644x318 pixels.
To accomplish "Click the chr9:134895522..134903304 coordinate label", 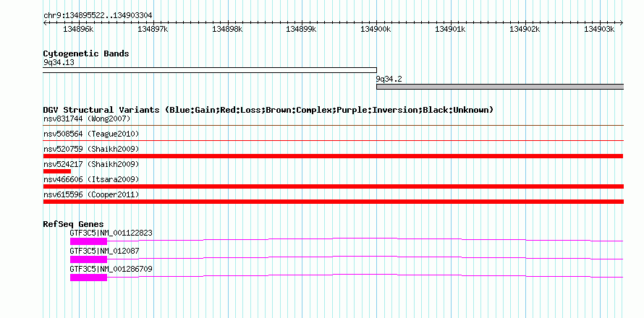I will [x=98, y=15].
